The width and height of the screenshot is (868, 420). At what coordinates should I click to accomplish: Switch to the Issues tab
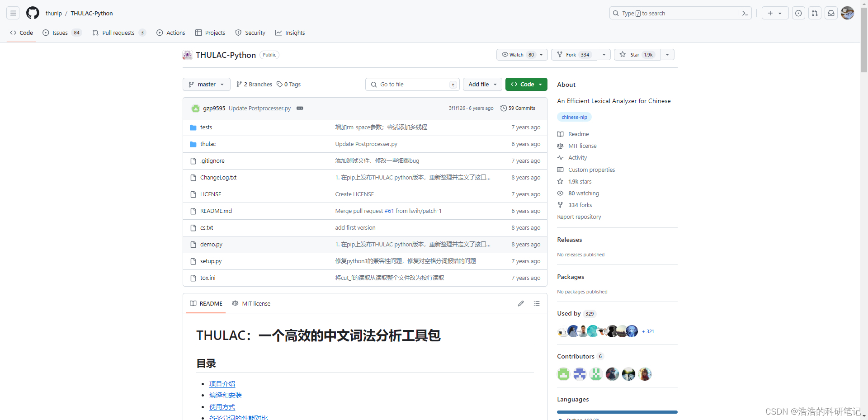[62, 33]
